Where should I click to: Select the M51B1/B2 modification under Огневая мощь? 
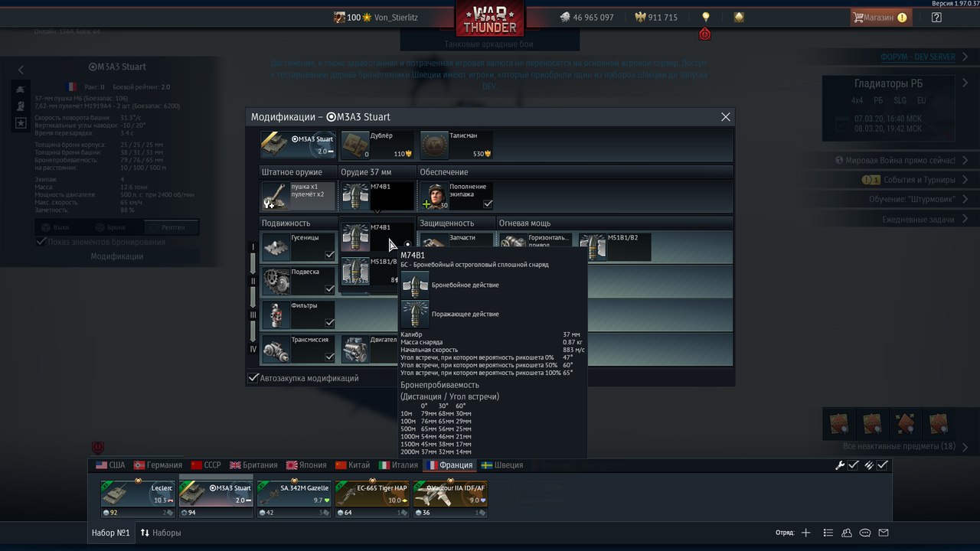pos(615,246)
